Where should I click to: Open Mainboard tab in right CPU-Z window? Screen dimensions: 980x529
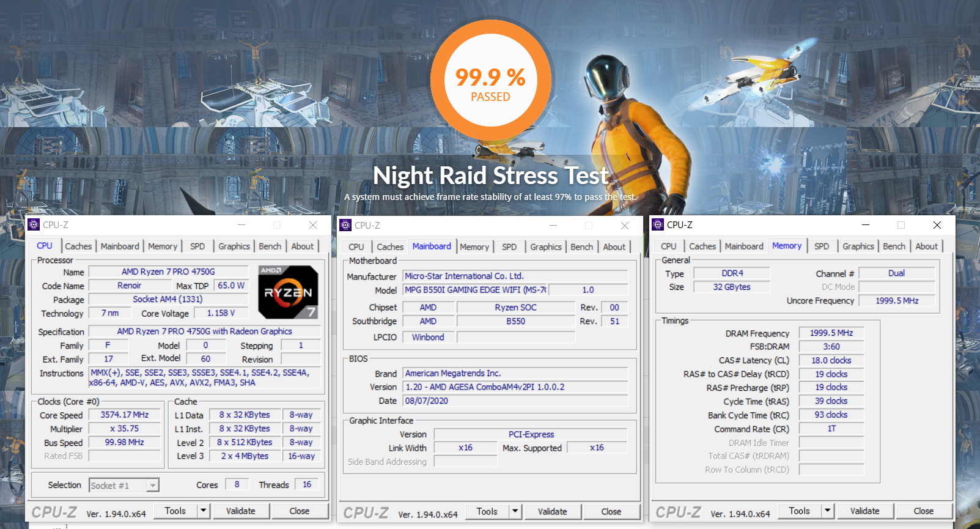(744, 246)
